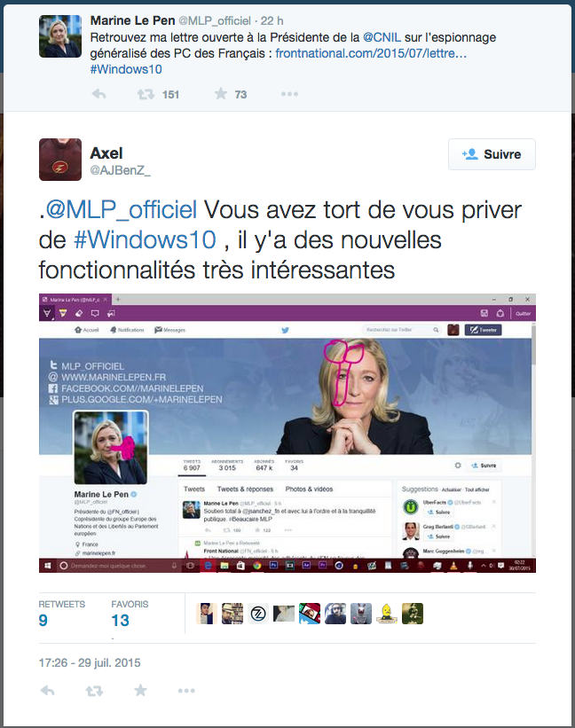Retweet the Marine Le Pen tweet showing 151

[146, 95]
